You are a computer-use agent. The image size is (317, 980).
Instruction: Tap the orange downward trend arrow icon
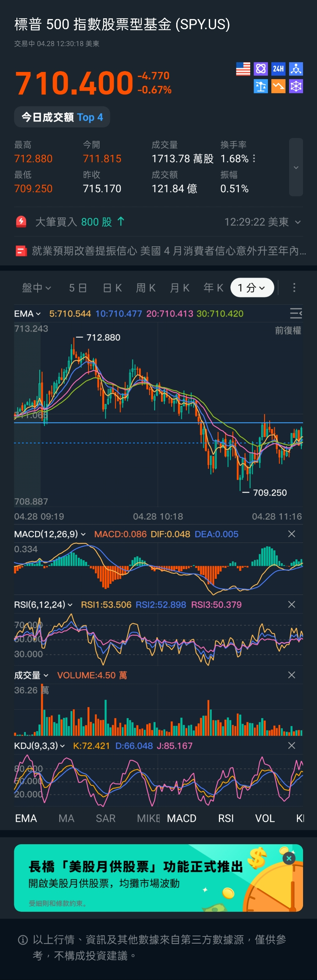(278, 87)
